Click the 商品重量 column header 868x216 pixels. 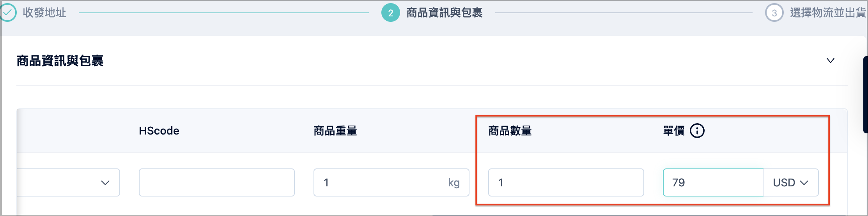pos(335,131)
